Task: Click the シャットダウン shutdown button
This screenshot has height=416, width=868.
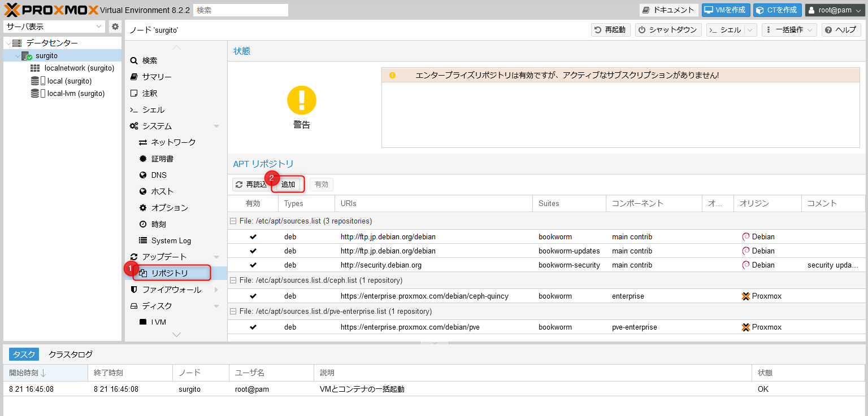Action: (669, 30)
